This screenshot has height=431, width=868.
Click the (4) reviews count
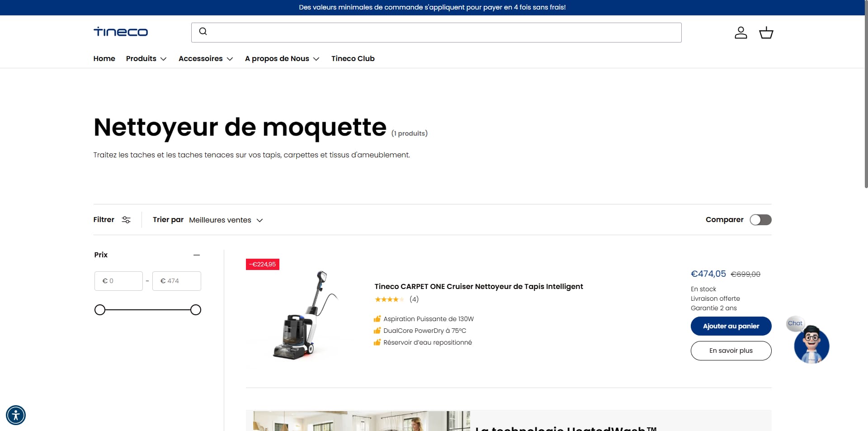tap(414, 299)
